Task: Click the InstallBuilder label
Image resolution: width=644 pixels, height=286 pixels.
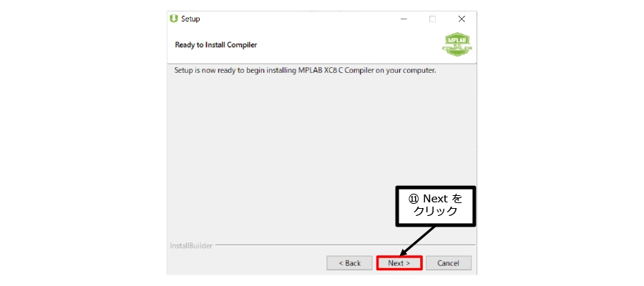Action: tap(191, 246)
